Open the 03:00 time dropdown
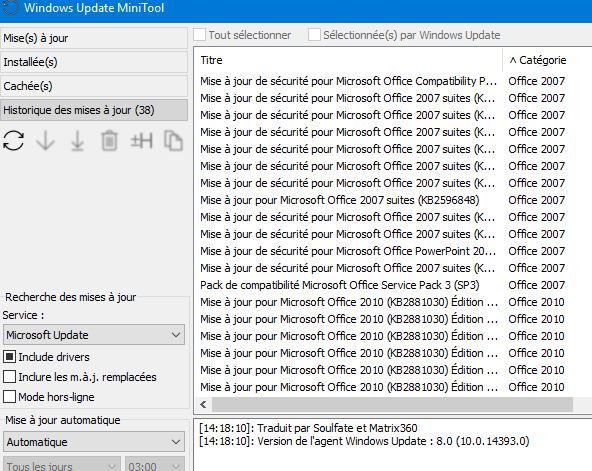This screenshot has width=592, height=471. point(155,465)
